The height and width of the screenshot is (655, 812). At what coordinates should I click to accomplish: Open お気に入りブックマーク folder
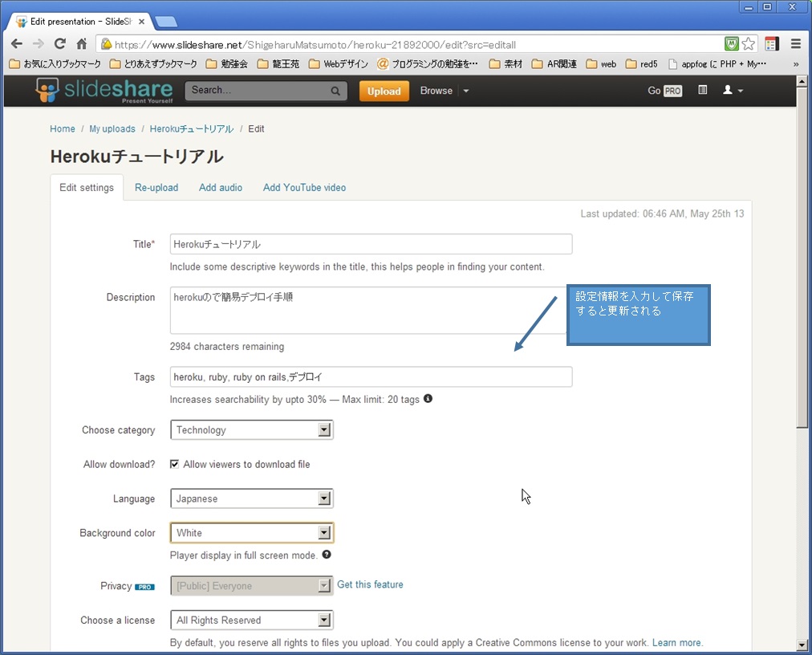55,63
